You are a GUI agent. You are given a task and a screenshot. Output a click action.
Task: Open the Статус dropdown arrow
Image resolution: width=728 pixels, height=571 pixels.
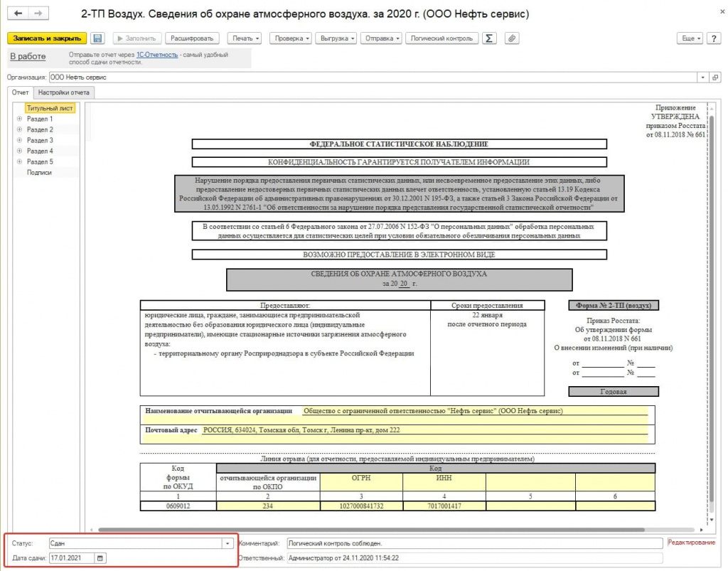point(227,543)
